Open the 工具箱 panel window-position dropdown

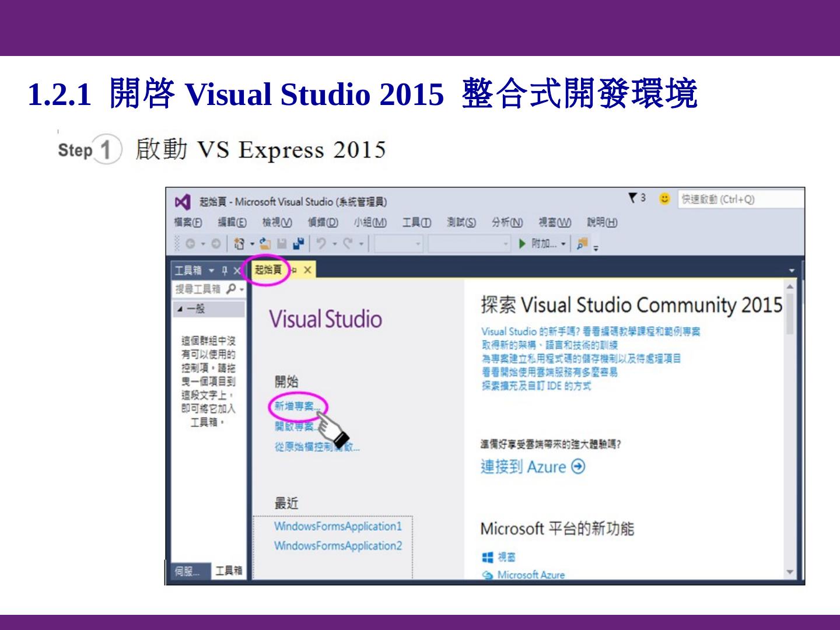click(x=211, y=271)
